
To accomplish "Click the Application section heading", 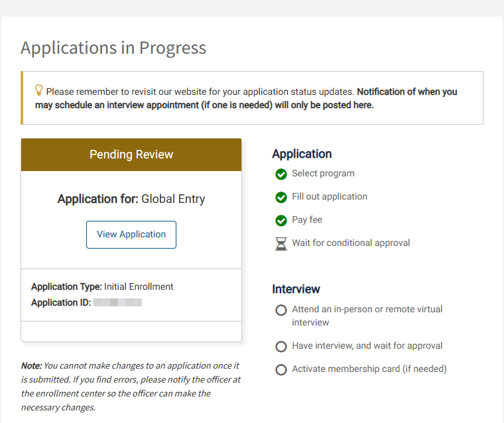I will [302, 154].
